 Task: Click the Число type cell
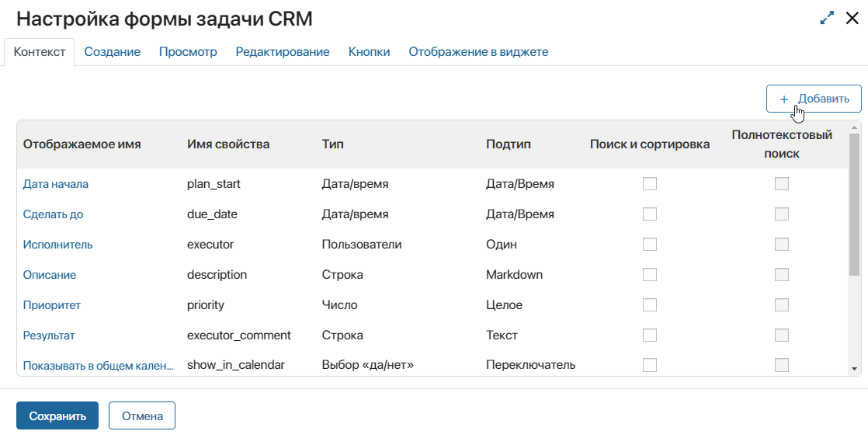[x=339, y=305]
